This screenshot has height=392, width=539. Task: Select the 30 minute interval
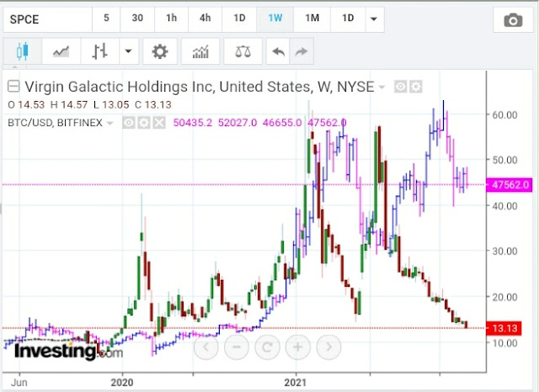(x=137, y=19)
